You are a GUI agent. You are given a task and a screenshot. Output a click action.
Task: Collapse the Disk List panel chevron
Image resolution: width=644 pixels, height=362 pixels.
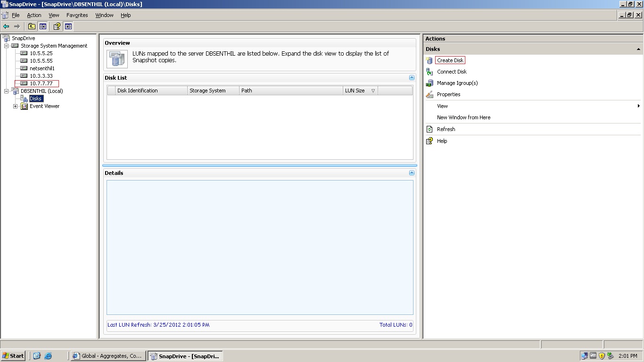(x=412, y=77)
